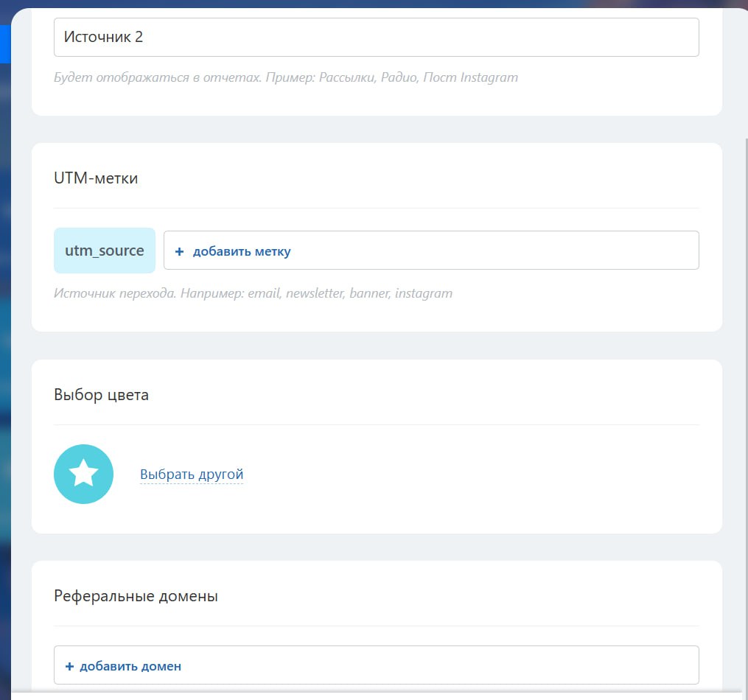The image size is (748, 700).
Task: Focus the "Источник 2" name input field
Action: [x=377, y=37]
